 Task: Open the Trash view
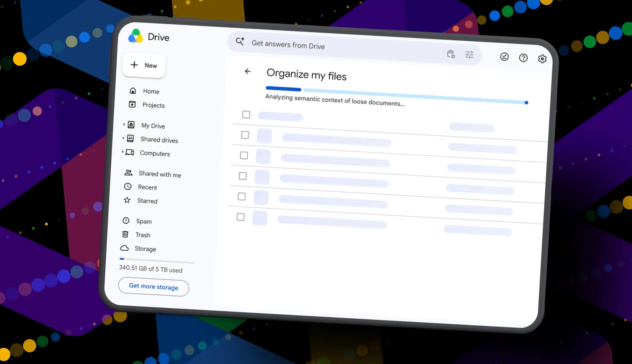pyautogui.click(x=143, y=235)
